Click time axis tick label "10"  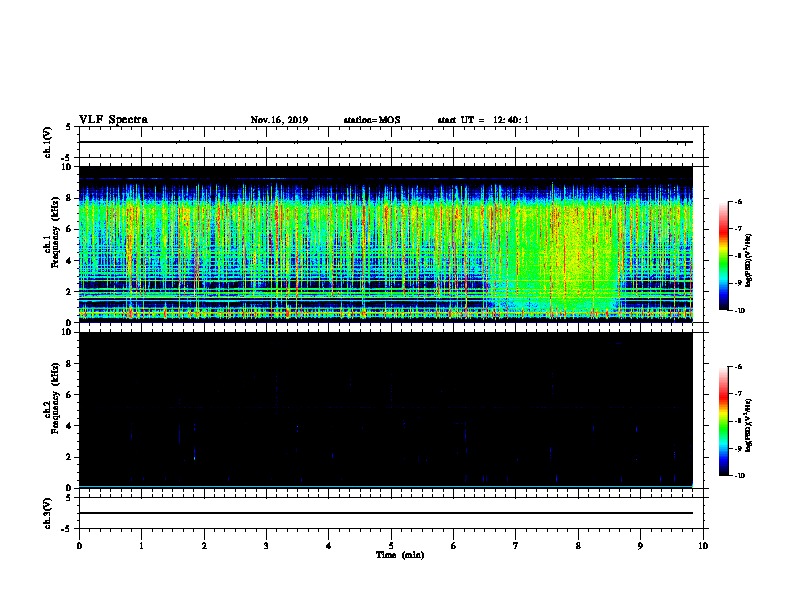(703, 546)
